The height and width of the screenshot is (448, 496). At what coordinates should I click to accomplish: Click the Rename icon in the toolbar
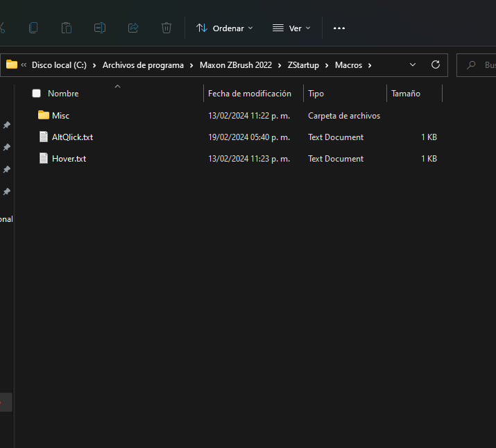coord(100,28)
